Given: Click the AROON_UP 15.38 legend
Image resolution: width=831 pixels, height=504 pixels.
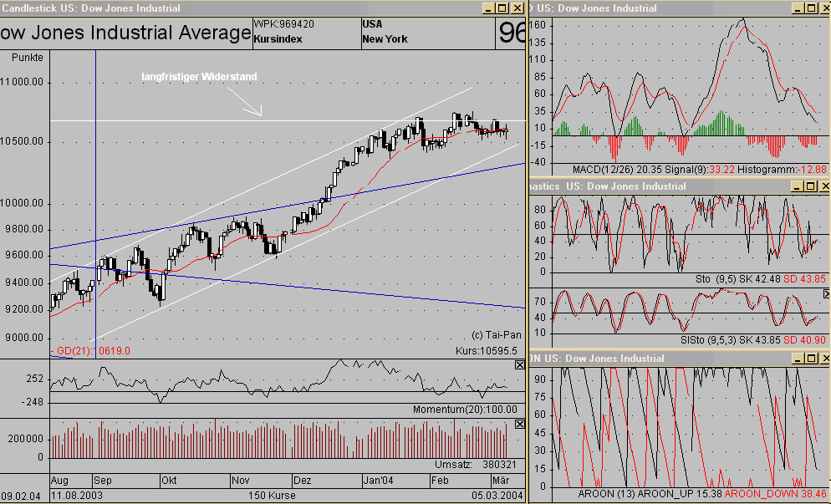Looking at the screenshot, I should pyautogui.click(x=680, y=494).
